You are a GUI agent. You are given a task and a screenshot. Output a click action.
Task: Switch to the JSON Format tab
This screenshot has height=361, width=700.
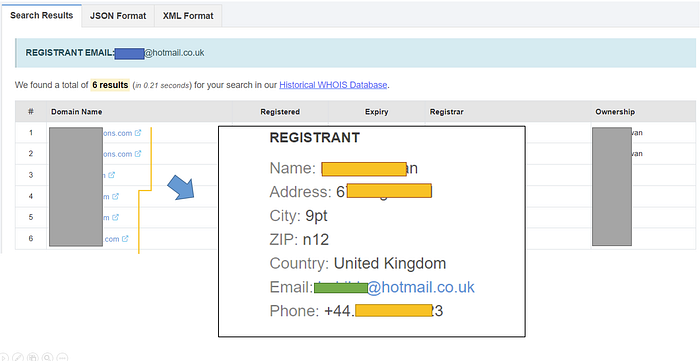(118, 16)
